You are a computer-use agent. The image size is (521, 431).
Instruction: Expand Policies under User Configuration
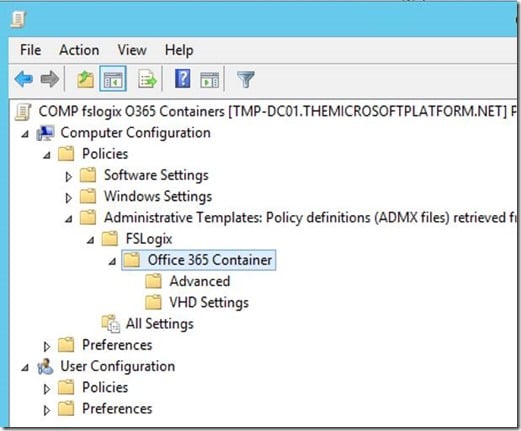[47, 389]
